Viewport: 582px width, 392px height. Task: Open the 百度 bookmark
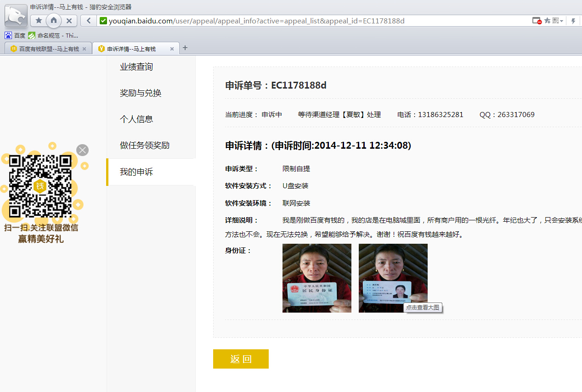(x=15, y=35)
